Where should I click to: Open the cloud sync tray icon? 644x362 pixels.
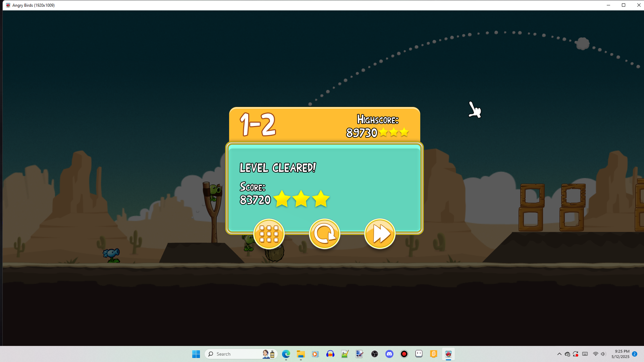tap(568, 354)
